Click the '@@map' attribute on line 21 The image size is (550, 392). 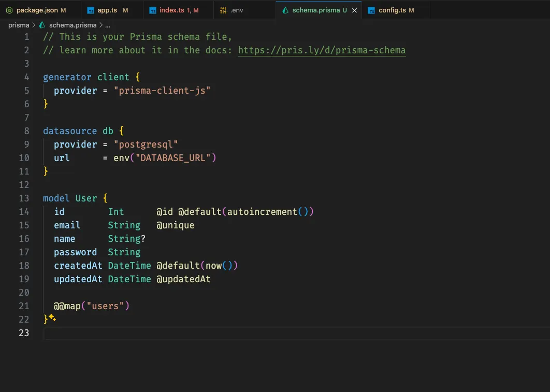point(67,306)
